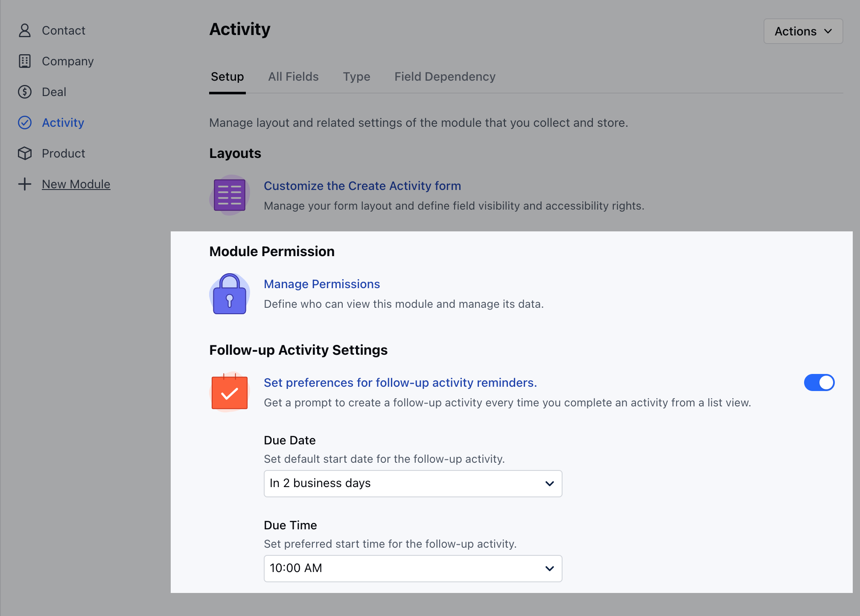
Task: Click the Activity checkmark circle icon
Action: [x=25, y=123]
